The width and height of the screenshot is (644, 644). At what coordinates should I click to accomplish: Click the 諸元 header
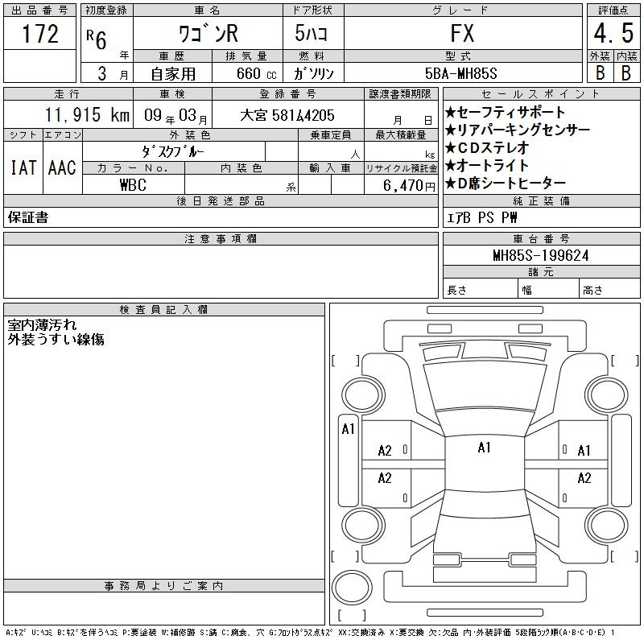coord(541,272)
